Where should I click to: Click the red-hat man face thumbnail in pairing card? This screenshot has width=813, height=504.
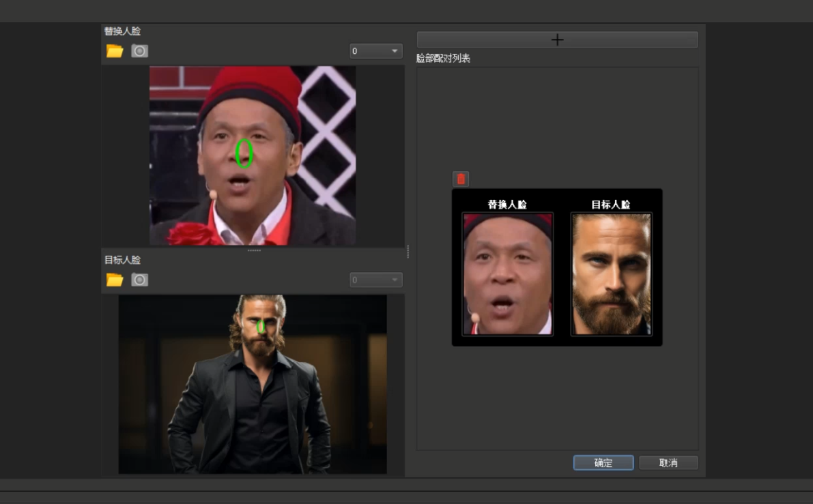click(507, 275)
